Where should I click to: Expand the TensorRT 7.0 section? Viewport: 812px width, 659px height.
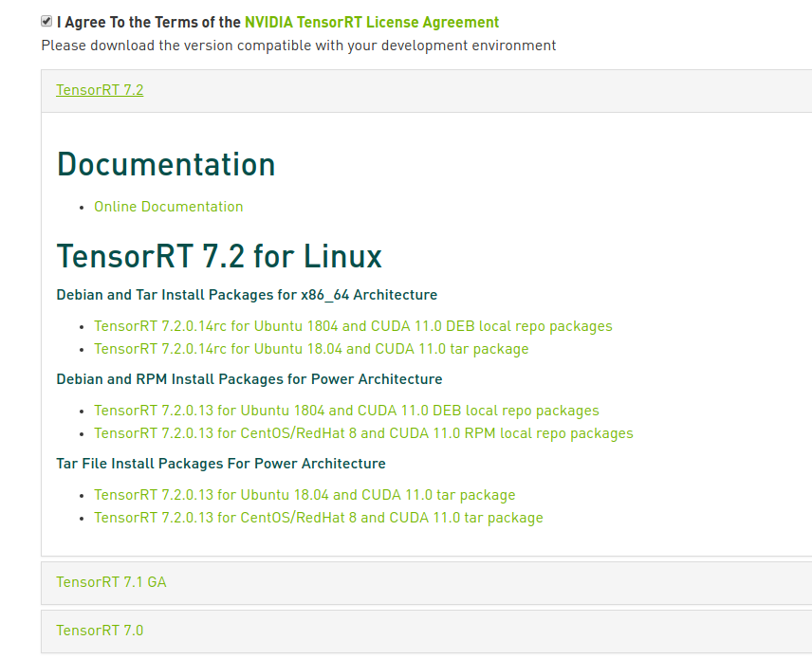(100, 631)
